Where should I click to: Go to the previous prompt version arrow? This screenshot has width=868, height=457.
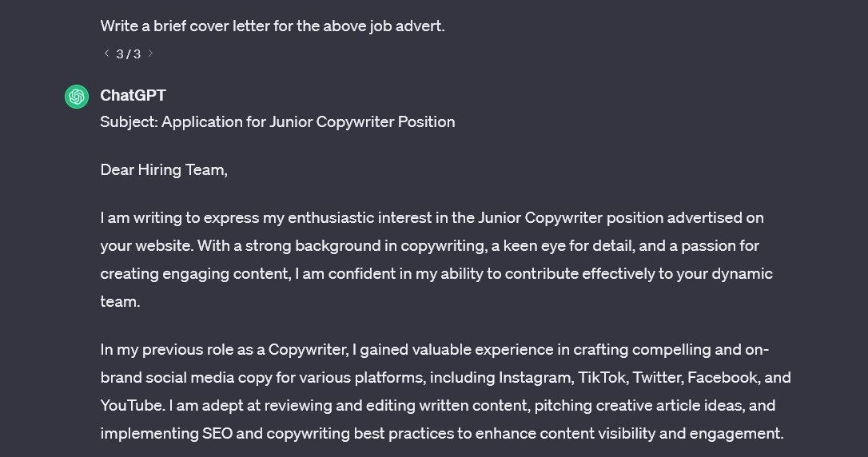pyautogui.click(x=106, y=53)
